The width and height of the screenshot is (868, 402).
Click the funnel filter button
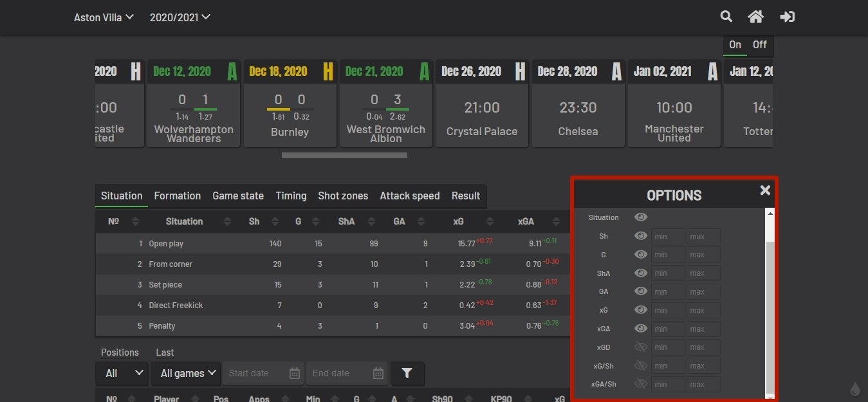click(x=407, y=373)
